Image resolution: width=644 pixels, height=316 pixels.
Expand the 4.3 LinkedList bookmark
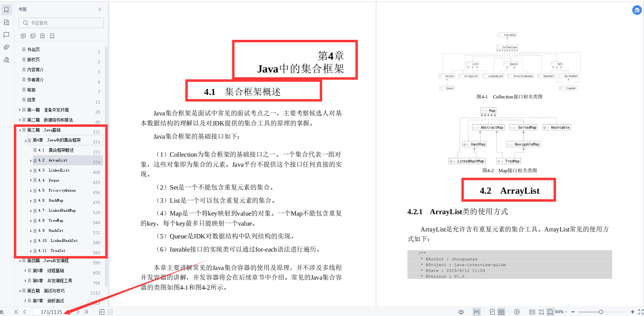[31, 170]
